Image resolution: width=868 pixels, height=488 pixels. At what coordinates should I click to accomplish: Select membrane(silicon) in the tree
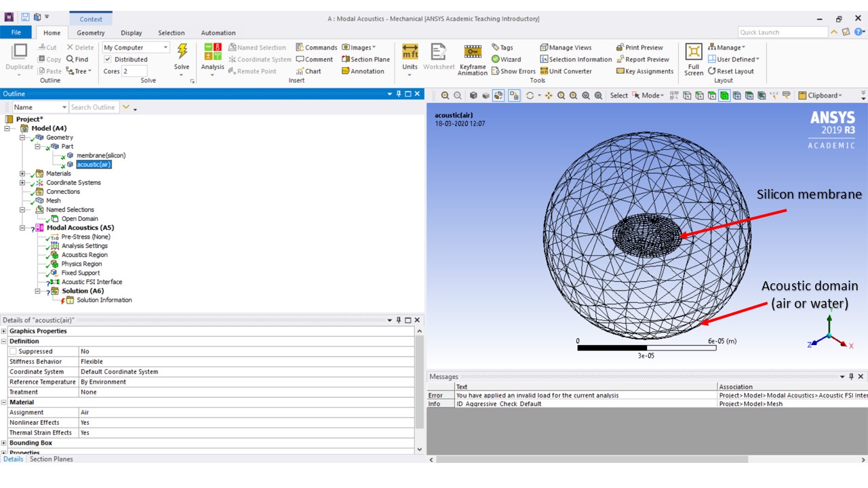pyautogui.click(x=100, y=155)
